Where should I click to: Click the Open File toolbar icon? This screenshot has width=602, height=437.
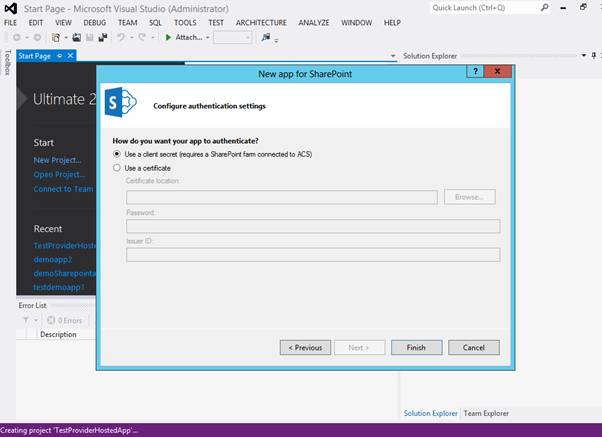[77, 37]
